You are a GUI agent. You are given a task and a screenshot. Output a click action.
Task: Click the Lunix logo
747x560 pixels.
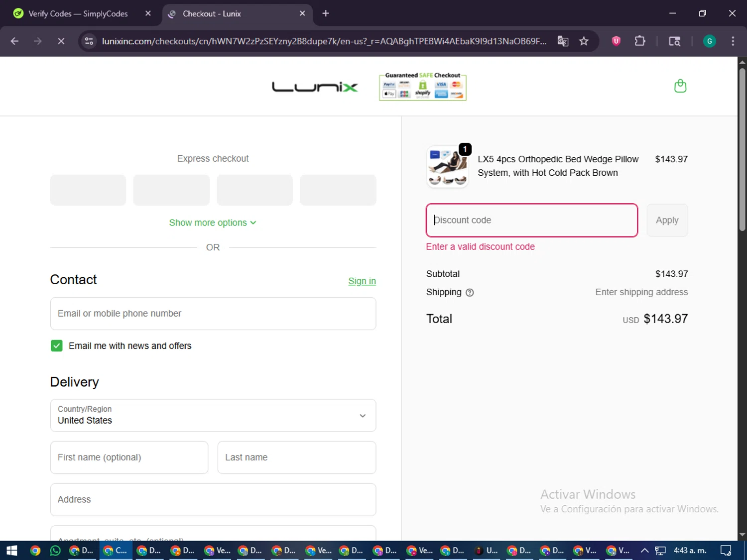tap(315, 87)
